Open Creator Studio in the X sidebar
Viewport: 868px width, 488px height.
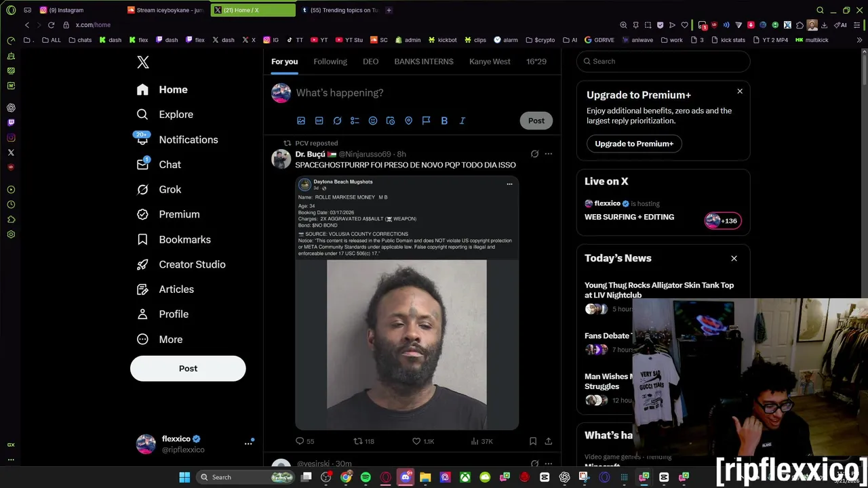[181, 264]
